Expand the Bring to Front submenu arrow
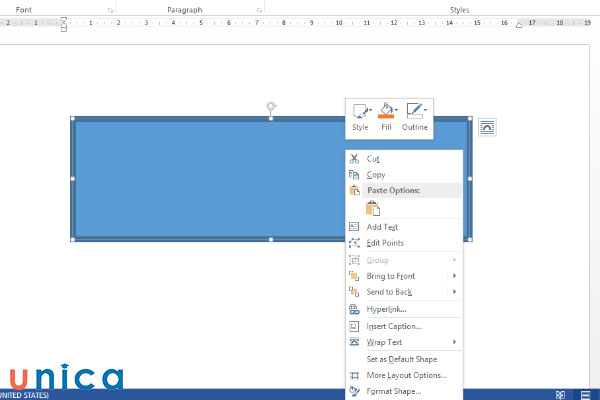Viewport: 600px width, 400px height. click(454, 276)
